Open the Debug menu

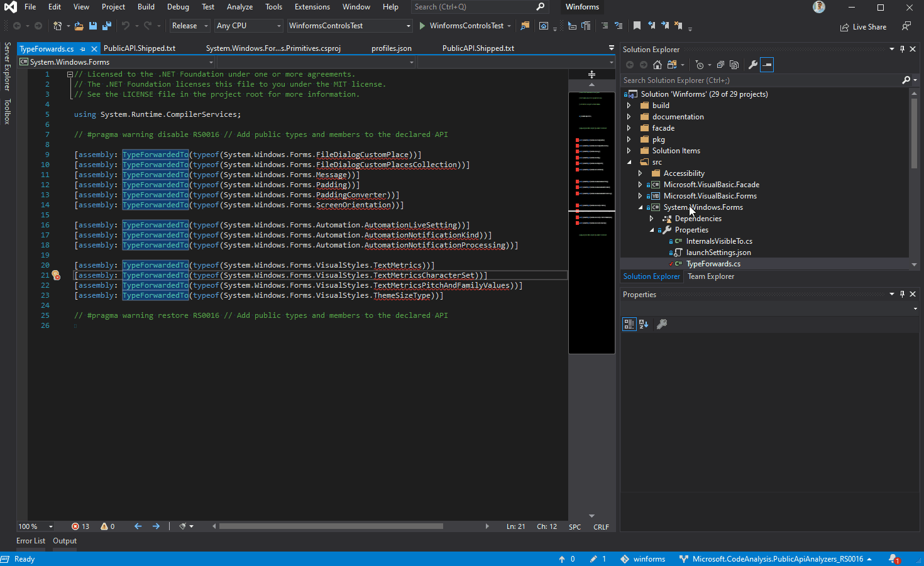point(178,7)
